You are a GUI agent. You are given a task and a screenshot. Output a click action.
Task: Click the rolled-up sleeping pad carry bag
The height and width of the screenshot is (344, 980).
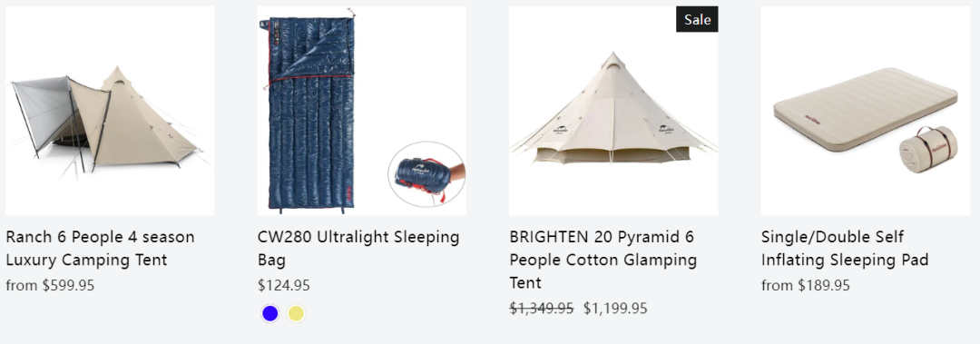pos(927,150)
